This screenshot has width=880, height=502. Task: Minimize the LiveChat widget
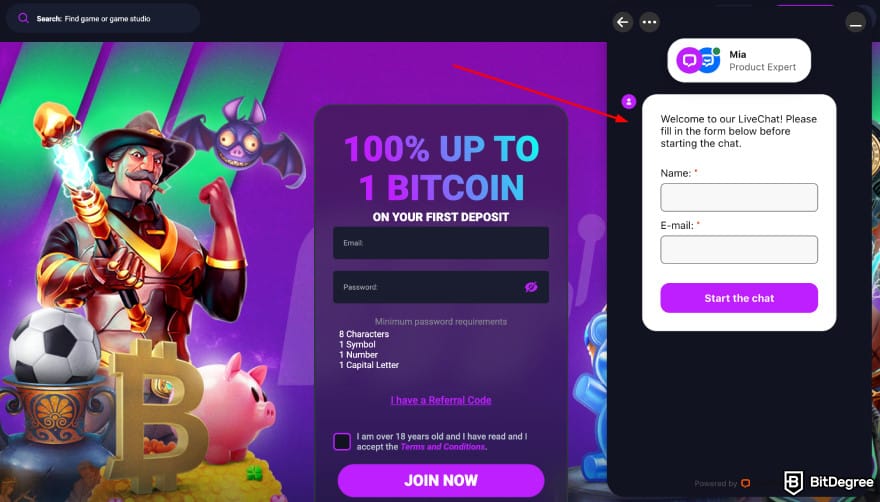pyautogui.click(x=855, y=22)
